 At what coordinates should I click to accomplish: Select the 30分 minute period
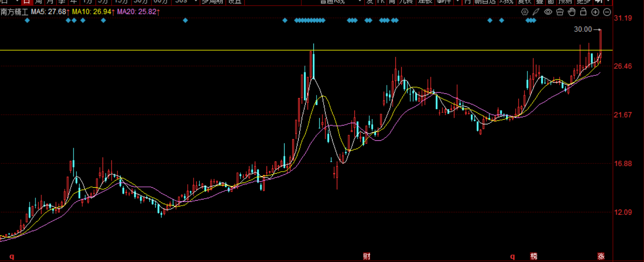click(x=141, y=2)
